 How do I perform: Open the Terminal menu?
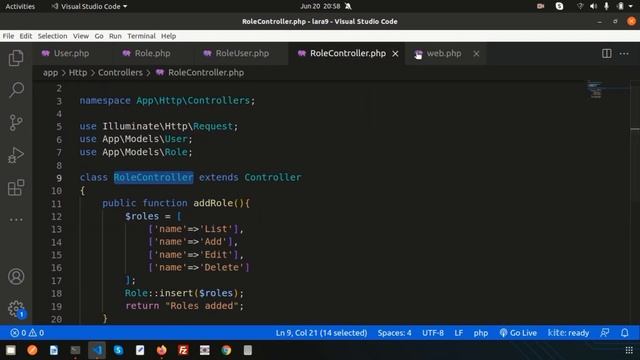141,36
